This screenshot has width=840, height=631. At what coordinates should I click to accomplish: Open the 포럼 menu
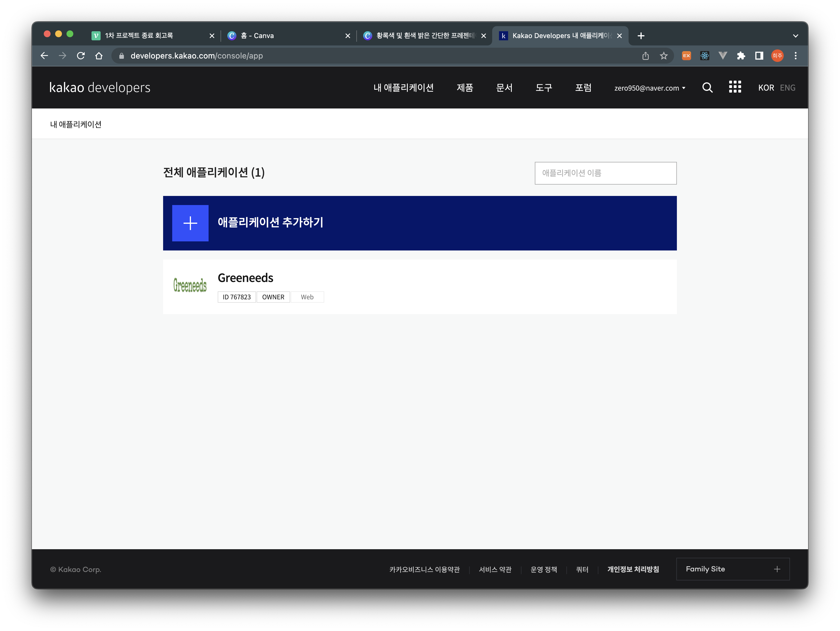pyautogui.click(x=583, y=88)
